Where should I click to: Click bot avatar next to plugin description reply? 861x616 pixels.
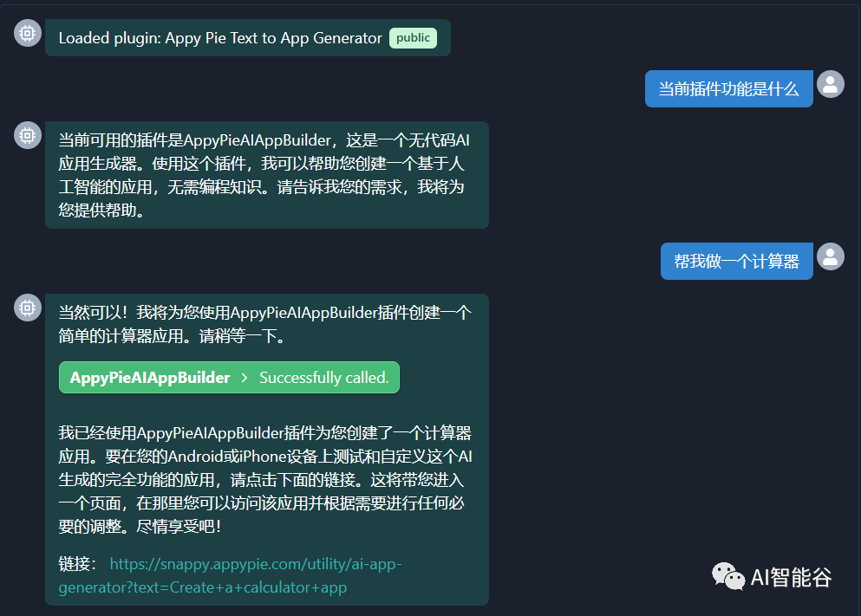(28, 135)
